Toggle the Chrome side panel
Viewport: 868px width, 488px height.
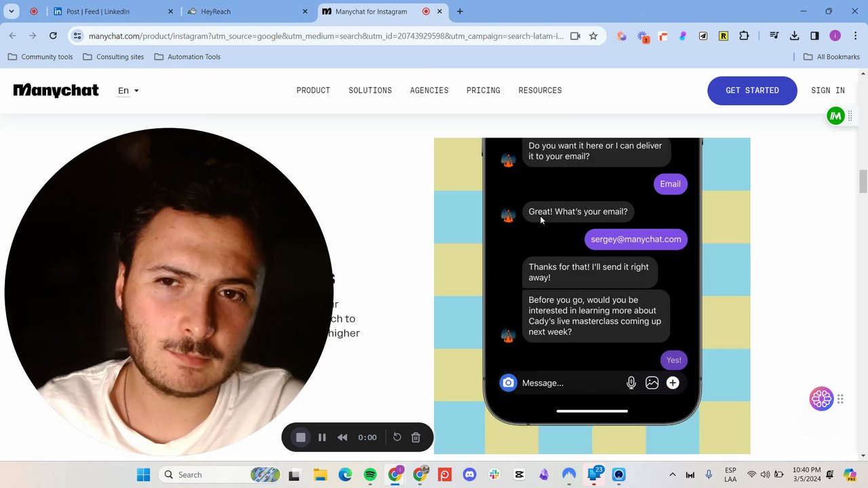(x=815, y=36)
